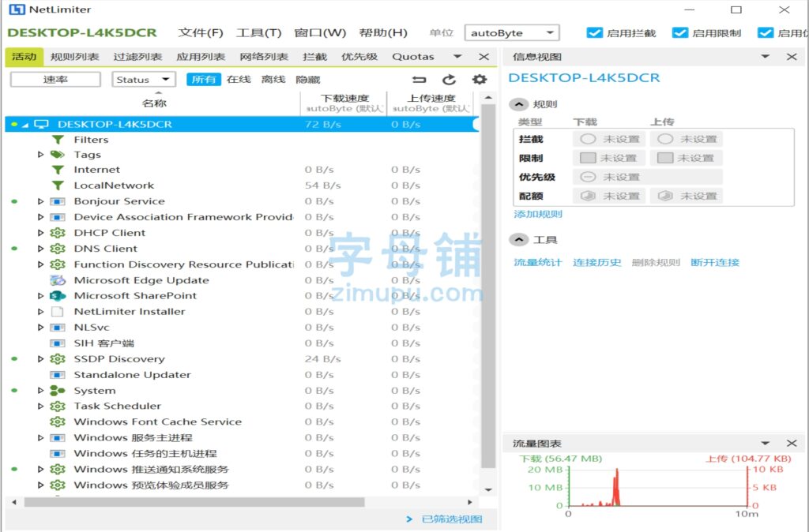This screenshot has width=809, height=532.
Task: Select the 在线 filter button
Action: (239, 80)
